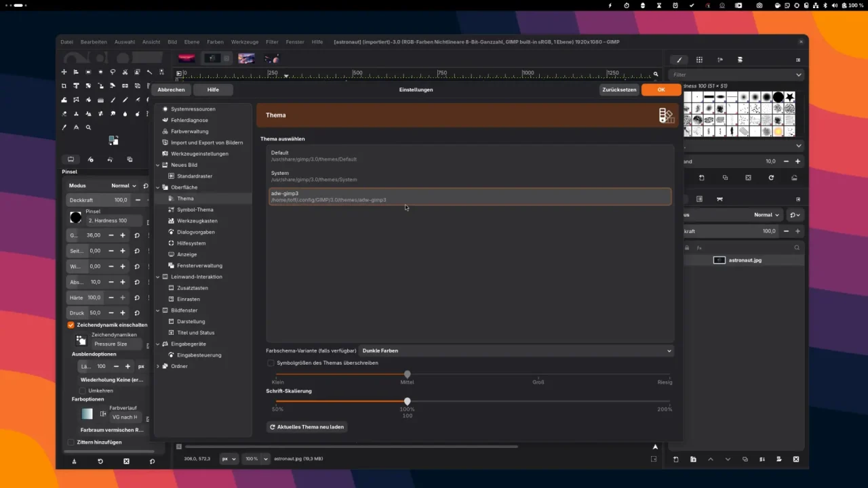This screenshot has width=868, height=488.
Task: Select the Move tool in toolbox
Action: pos(64,72)
